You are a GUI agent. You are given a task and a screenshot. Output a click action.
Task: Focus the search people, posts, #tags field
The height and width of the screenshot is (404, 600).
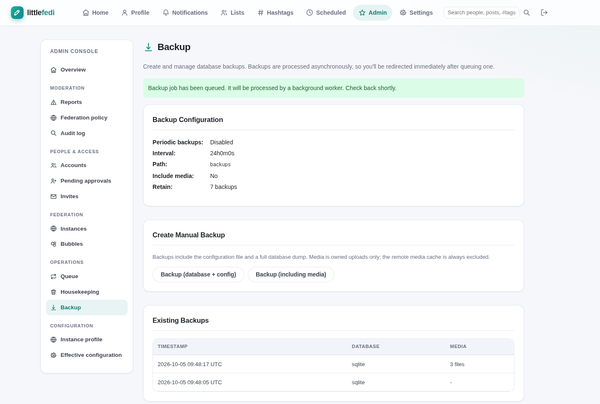[481, 13]
